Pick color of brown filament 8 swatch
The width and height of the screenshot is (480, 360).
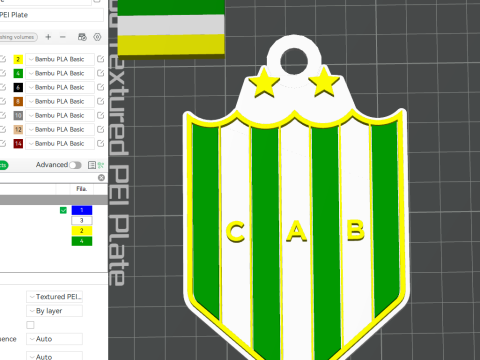[x=18, y=101]
